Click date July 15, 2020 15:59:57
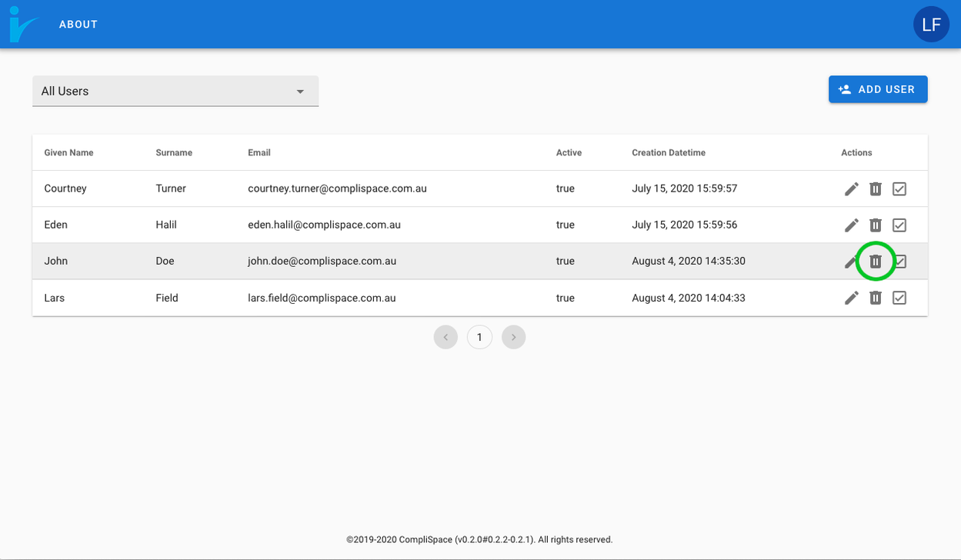Image resolution: width=961 pixels, height=560 pixels. (685, 188)
